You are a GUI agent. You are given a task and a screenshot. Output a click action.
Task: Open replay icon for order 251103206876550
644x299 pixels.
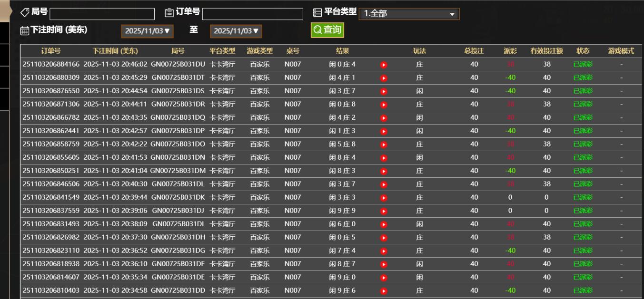[x=384, y=91]
